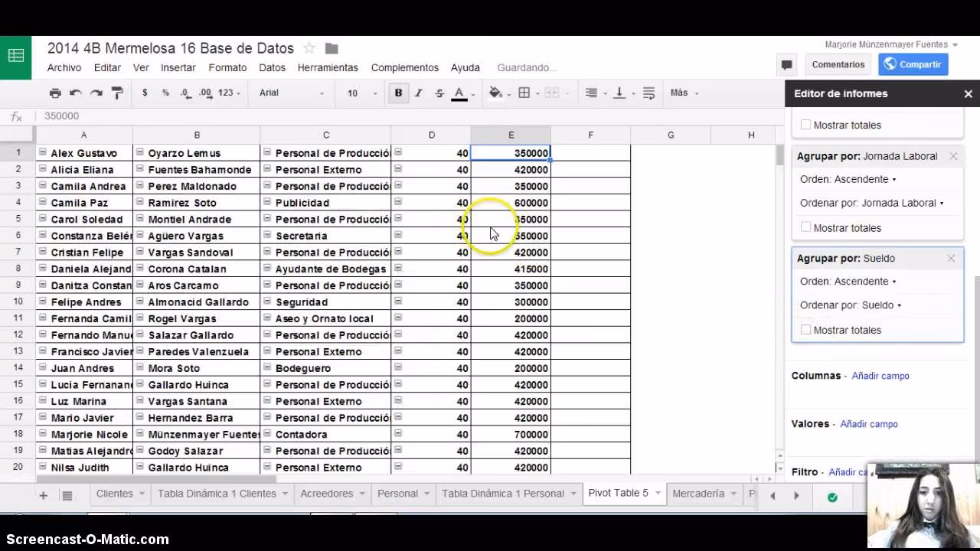
Task: Switch to the Acreedores sheet tab
Action: tap(332, 494)
